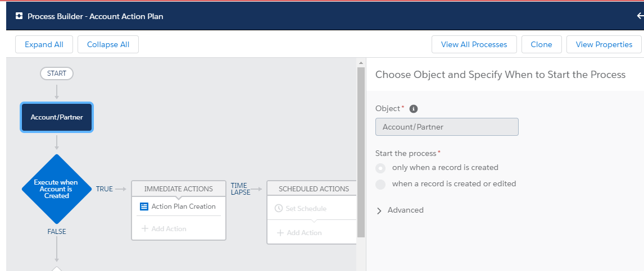Select 'when a record is created or edited'
Viewport: 644px width, 271px height.
pos(381,184)
